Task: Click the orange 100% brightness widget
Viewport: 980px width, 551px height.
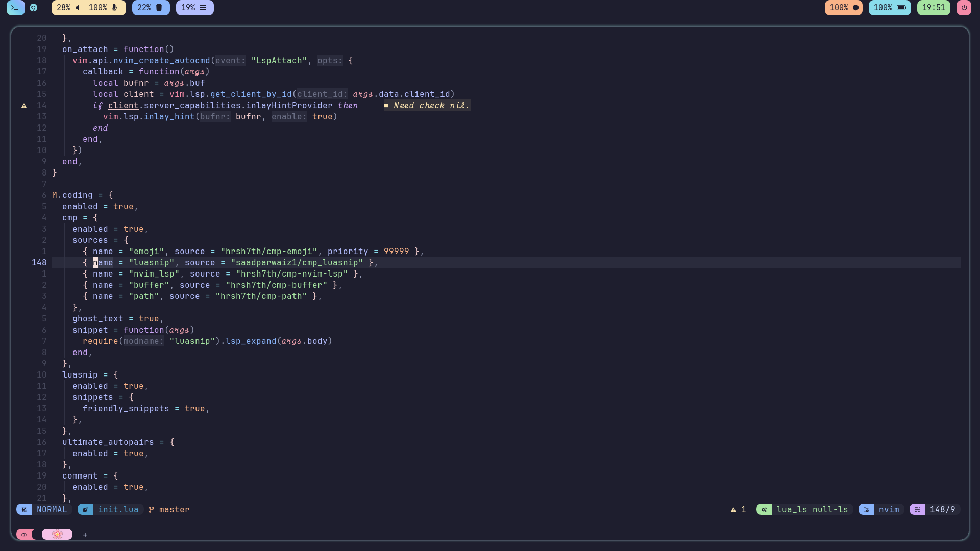Action: [x=843, y=7]
